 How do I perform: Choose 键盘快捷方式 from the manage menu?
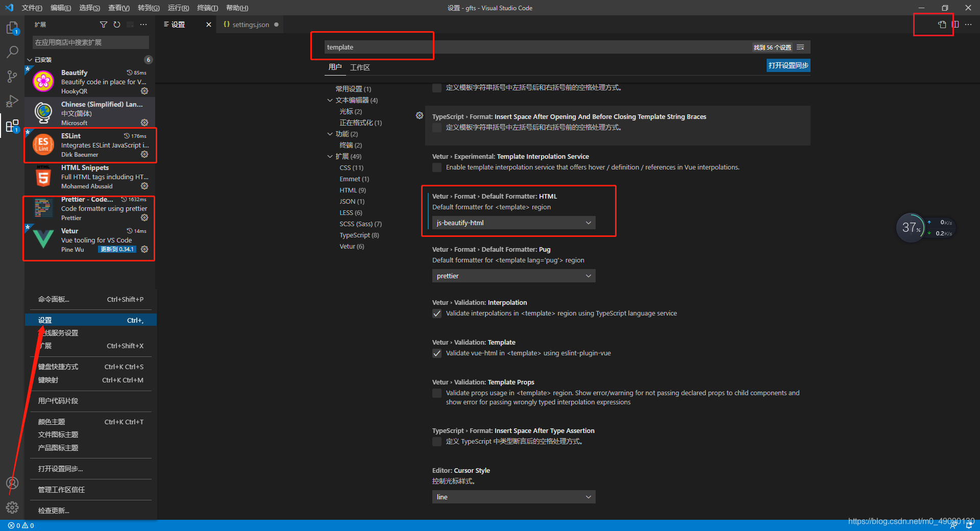click(x=91, y=367)
